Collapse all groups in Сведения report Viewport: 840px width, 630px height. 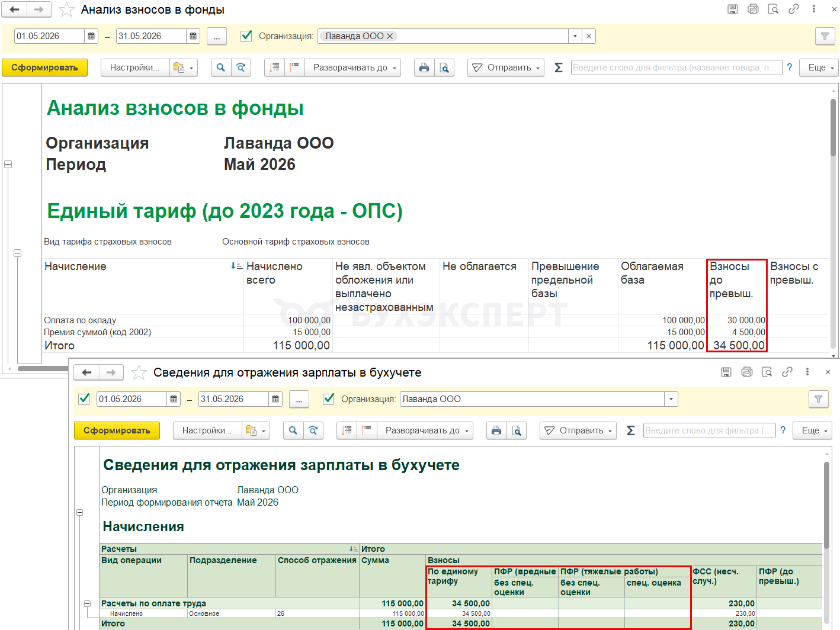point(347,430)
